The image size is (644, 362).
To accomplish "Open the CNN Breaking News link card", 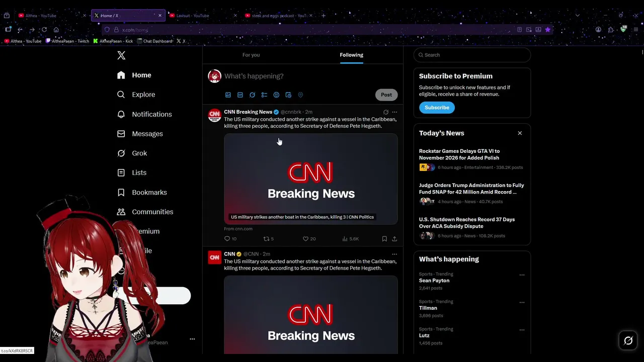I will (311, 178).
